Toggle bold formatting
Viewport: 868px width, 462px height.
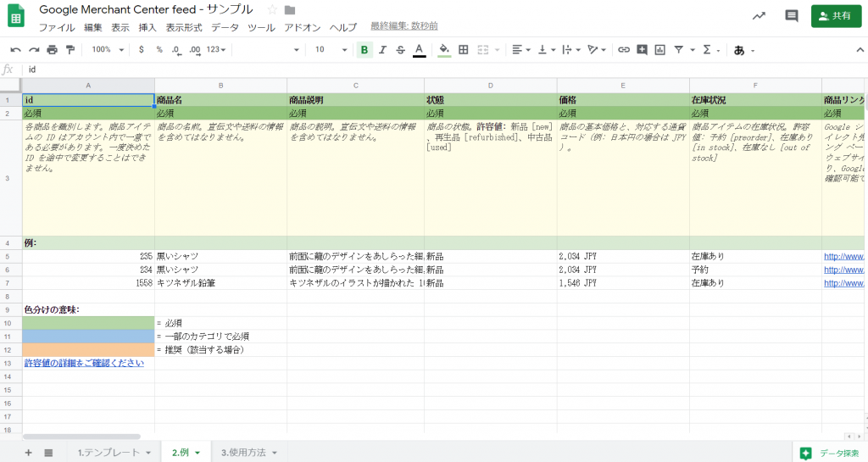click(x=364, y=50)
